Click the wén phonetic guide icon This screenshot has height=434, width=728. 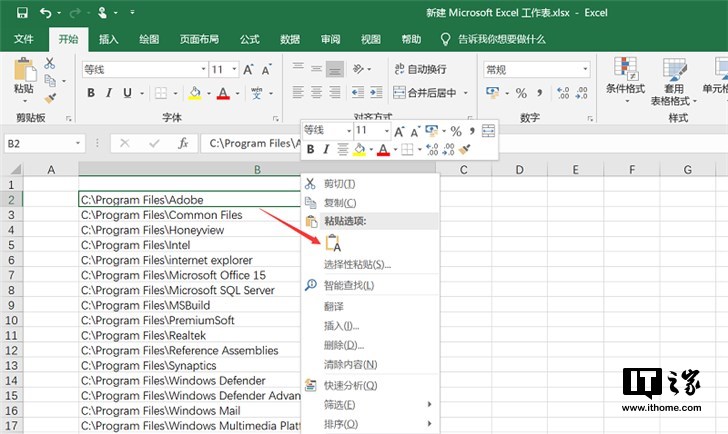256,93
